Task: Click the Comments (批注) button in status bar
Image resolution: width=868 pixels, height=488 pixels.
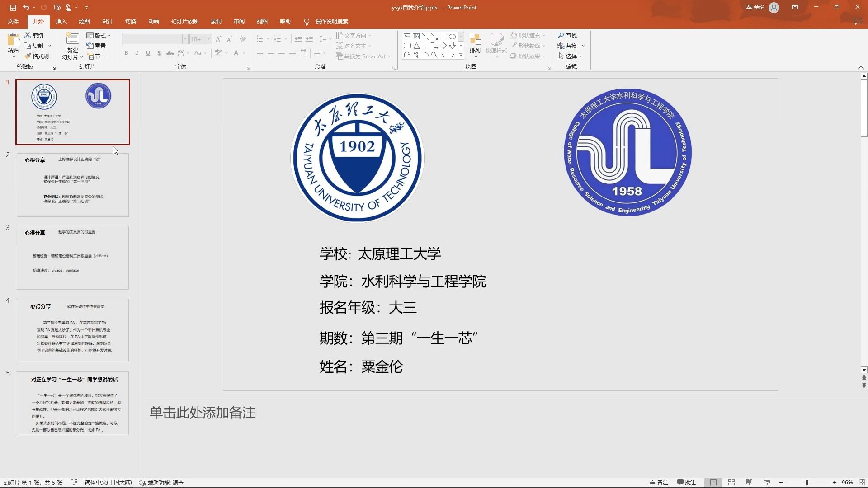Action: point(686,483)
